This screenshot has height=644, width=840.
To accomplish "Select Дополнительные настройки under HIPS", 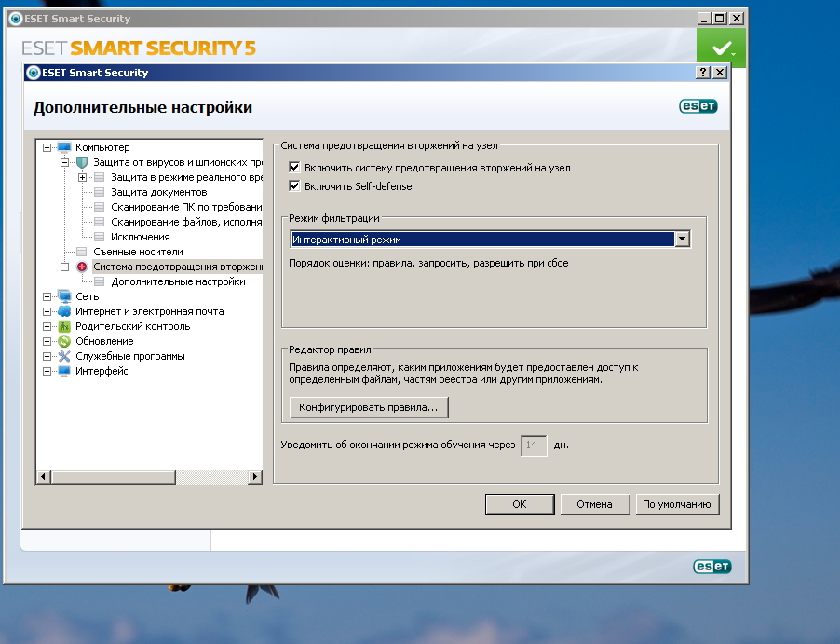I will pyautogui.click(x=178, y=281).
